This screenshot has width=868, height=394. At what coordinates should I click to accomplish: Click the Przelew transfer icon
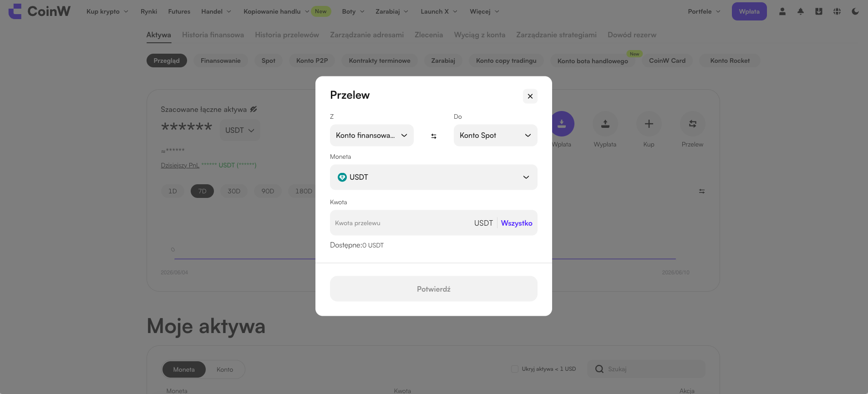click(693, 124)
